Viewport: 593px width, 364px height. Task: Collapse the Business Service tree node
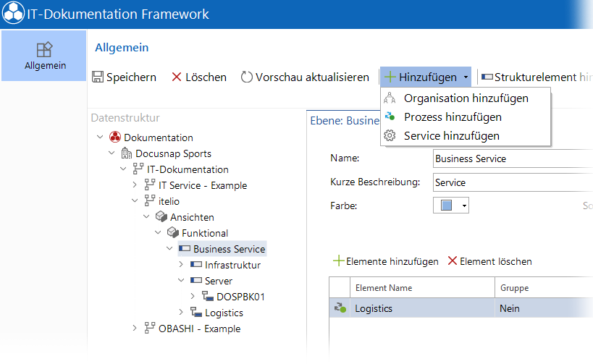click(169, 248)
